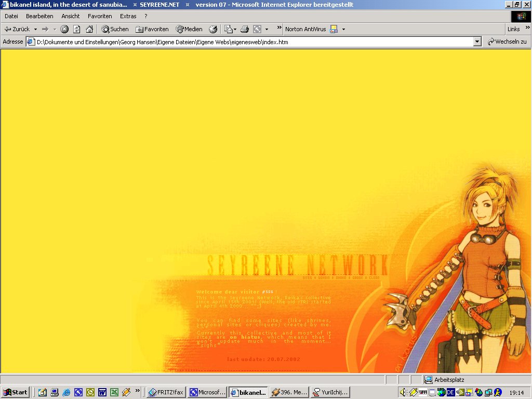Click the Forward arrow toolbar icon

pos(45,29)
